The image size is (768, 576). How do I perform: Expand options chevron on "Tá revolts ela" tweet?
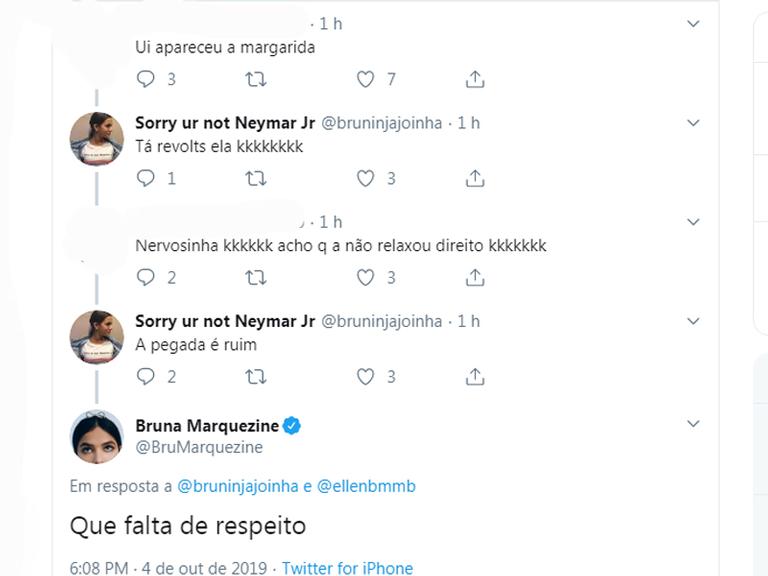click(x=693, y=122)
